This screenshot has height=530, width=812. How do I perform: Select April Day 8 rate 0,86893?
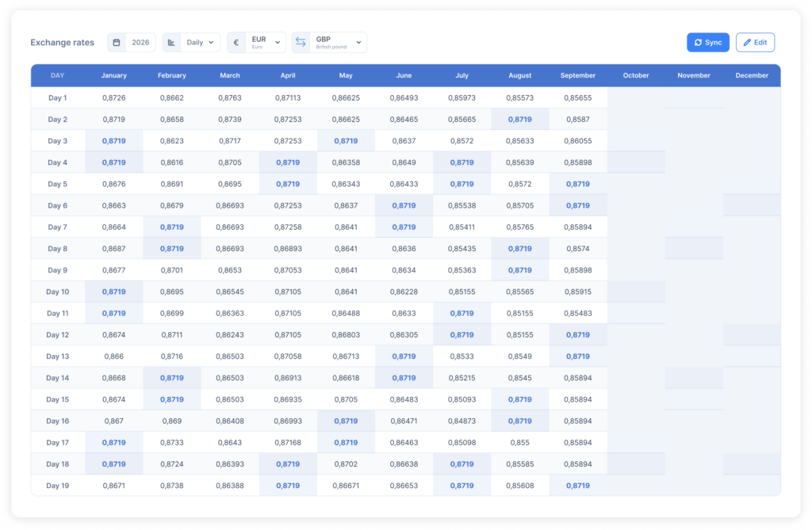tap(288, 249)
